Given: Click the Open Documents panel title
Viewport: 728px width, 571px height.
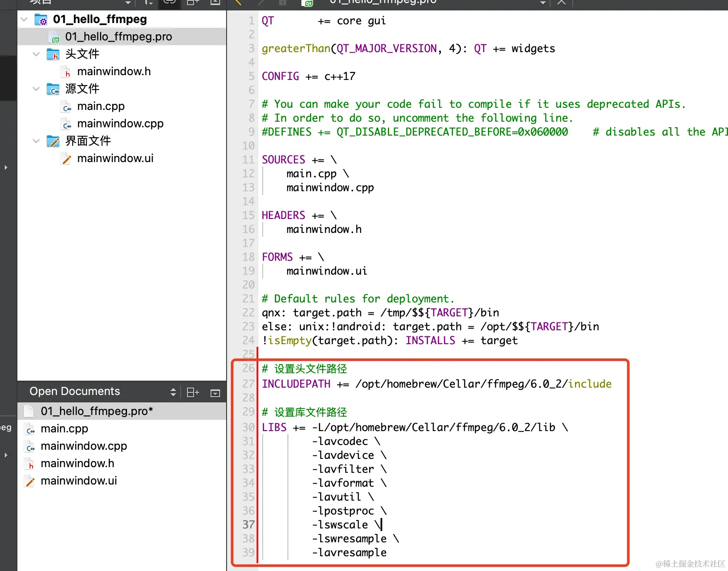Looking at the screenshot, I should coord(75,392).
